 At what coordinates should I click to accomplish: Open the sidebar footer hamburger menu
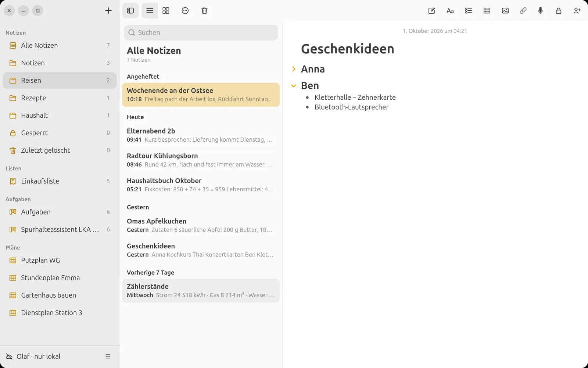(x=108, y=356)
